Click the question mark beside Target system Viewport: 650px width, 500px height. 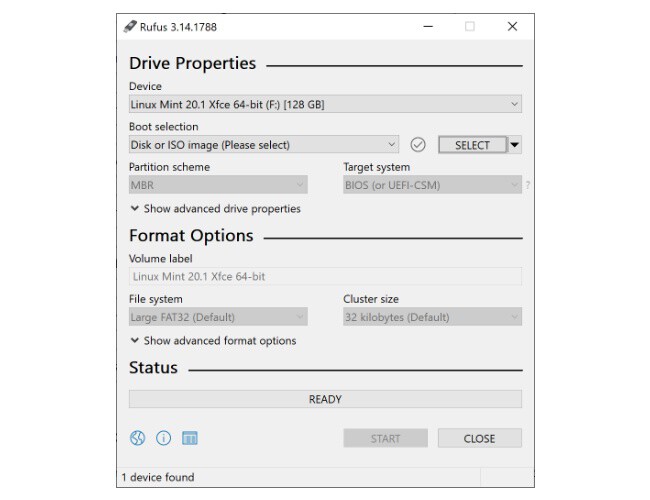click(527, 185)
